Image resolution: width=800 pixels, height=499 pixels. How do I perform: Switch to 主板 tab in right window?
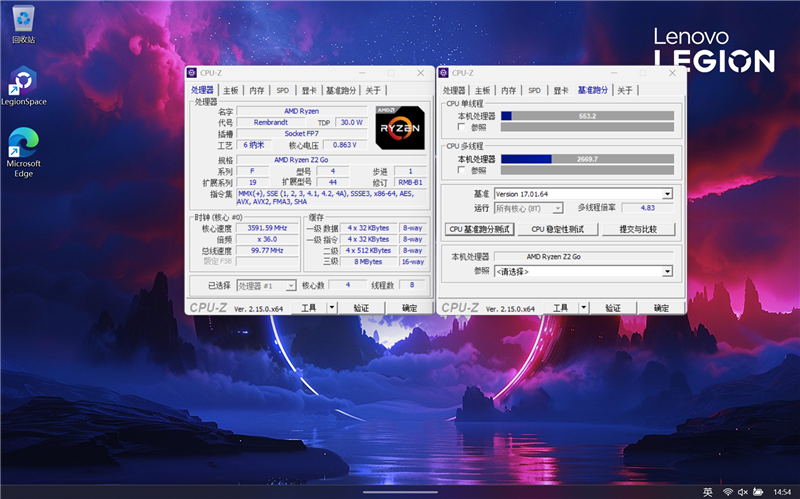[482, 90]
